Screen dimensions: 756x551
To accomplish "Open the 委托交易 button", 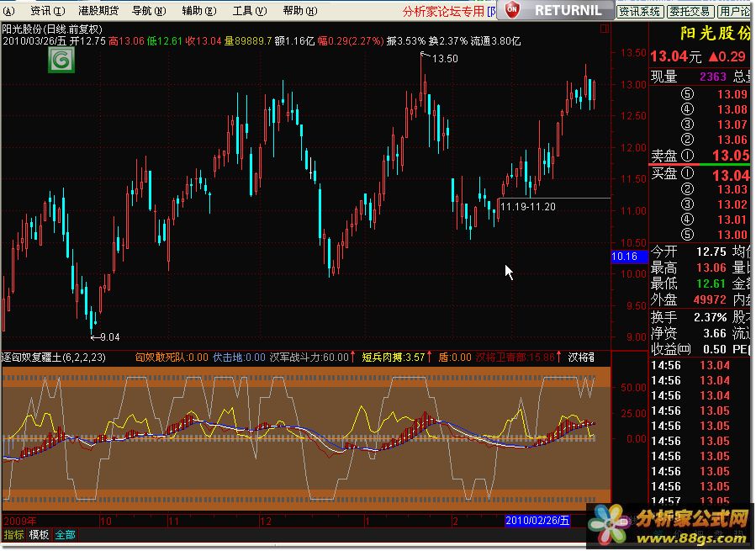I will coord(690,11).
